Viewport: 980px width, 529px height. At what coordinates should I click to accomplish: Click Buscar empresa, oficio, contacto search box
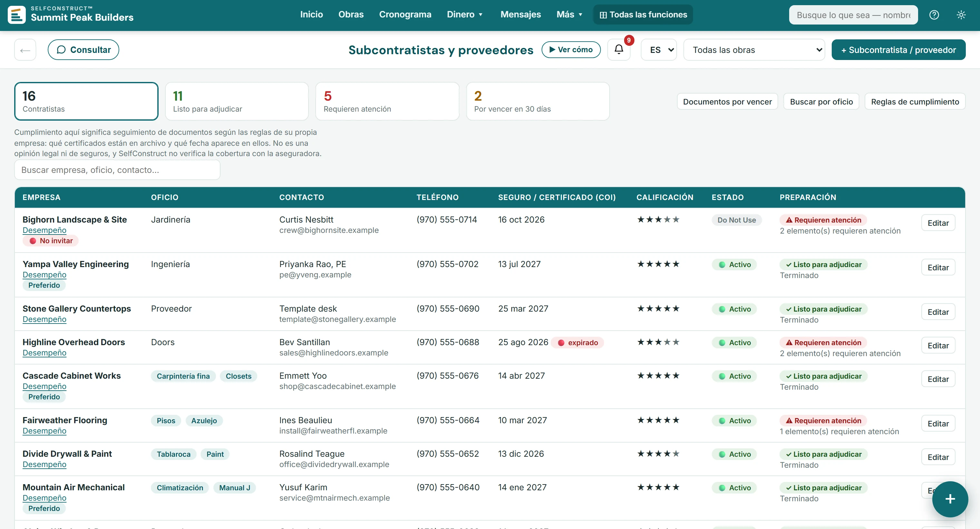point(117,170)
